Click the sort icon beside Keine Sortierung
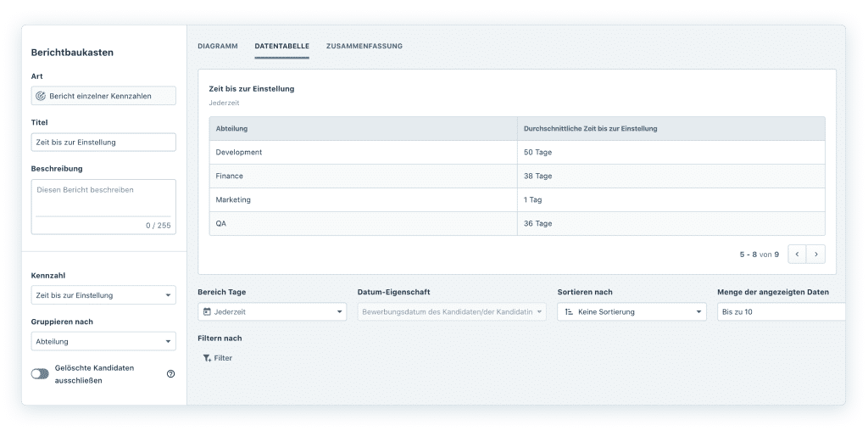This screenshot has width=868, height=431. click(569, 312)
